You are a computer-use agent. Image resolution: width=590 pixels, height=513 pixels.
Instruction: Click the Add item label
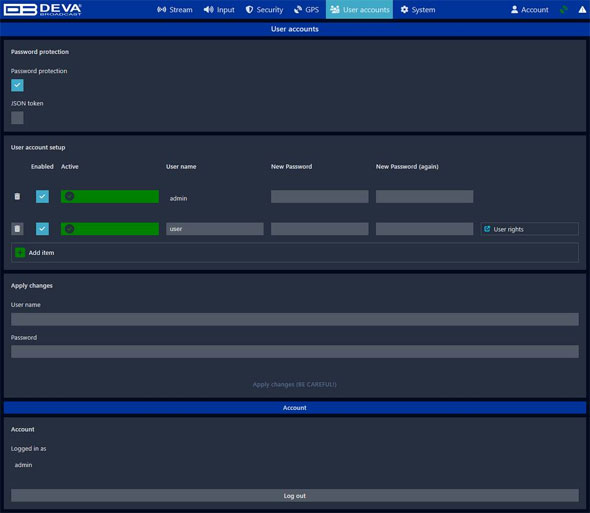coord(41,253)
